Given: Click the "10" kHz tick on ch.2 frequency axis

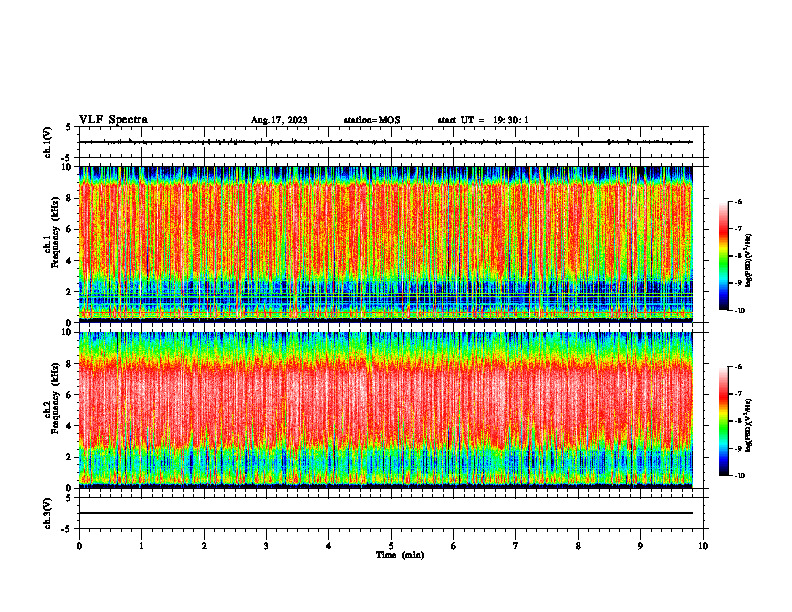Looking at the screenshot, I should 69,332.
